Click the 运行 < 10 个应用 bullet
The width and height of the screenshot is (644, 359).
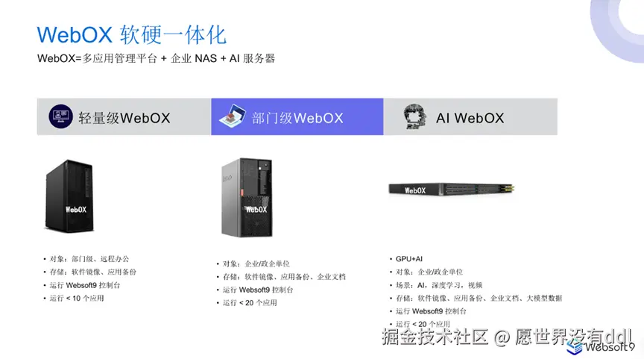coord(76,298)
